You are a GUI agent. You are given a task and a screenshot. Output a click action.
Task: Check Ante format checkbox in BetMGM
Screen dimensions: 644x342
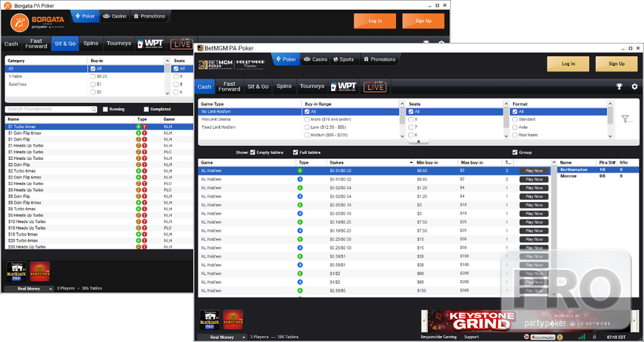tap(515, 127)
